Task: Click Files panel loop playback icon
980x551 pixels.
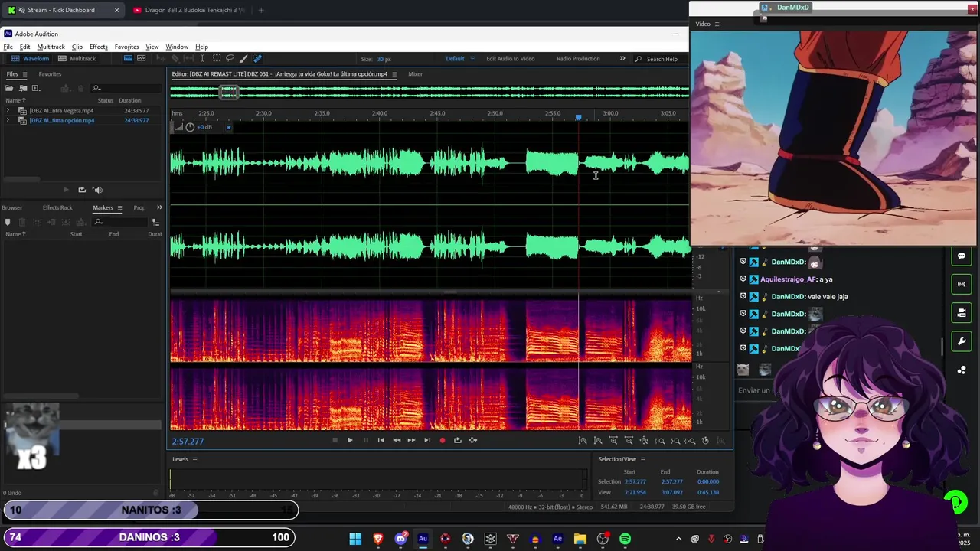Action: (82, 190)
